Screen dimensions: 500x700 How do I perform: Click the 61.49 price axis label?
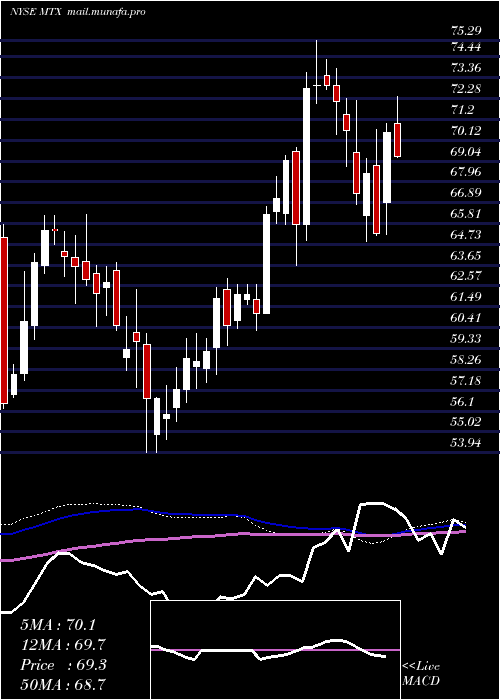click(x=466, y=297)
